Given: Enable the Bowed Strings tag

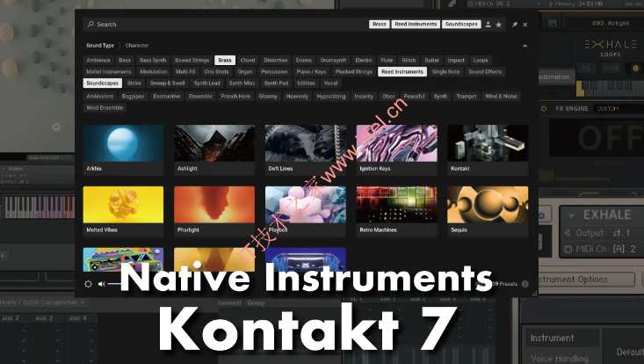Looking at the screenshot, I should pos(192,60).
